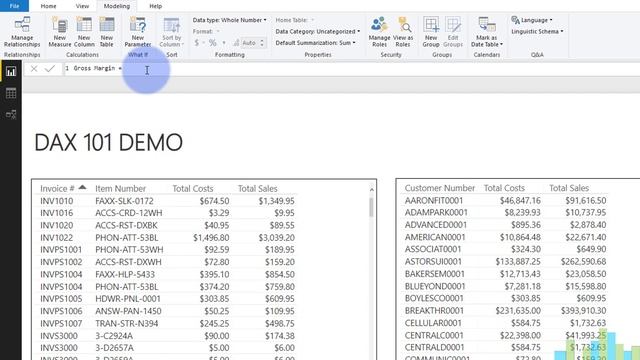This screenshot has width=640, height=360.
Task: Open Data type dropdown
Action: click(229, 20)
